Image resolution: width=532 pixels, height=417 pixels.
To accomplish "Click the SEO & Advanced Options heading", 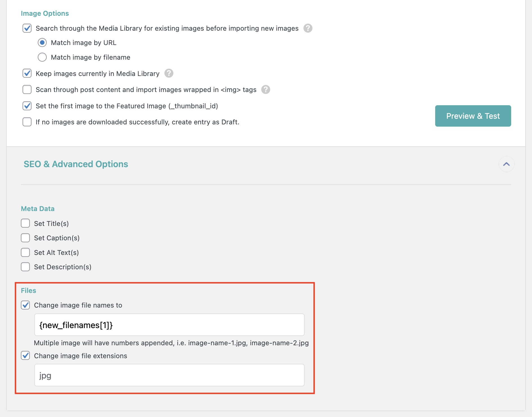I will (x=76, y=164).
